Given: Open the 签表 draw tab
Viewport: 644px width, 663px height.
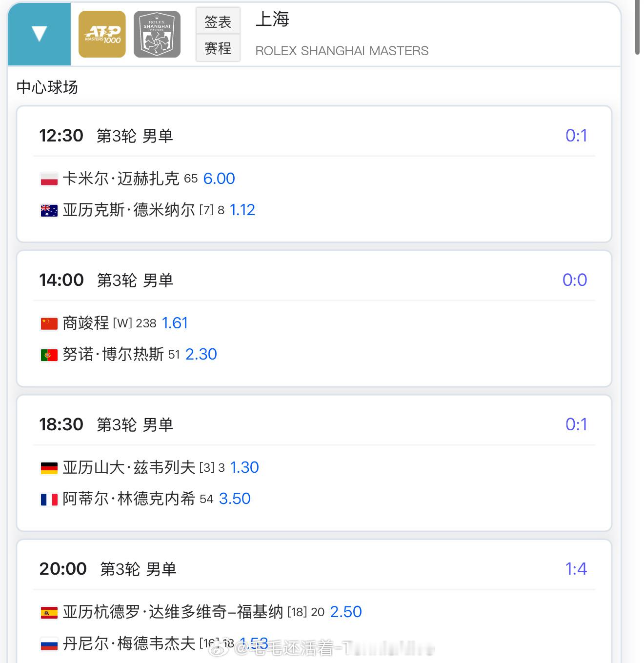Looking at the screenshot, I should [x=218, y=21].
